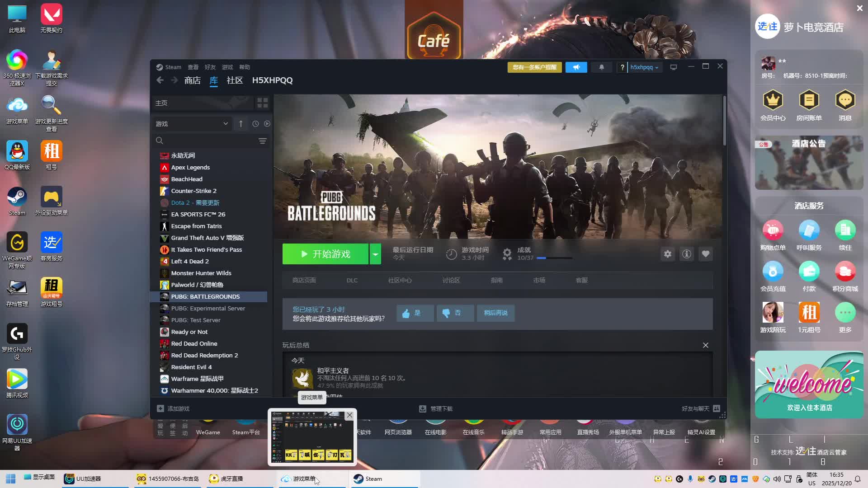868x488 pixels.
Task: Open the 社区 tab
Action: tap(235, 80)
